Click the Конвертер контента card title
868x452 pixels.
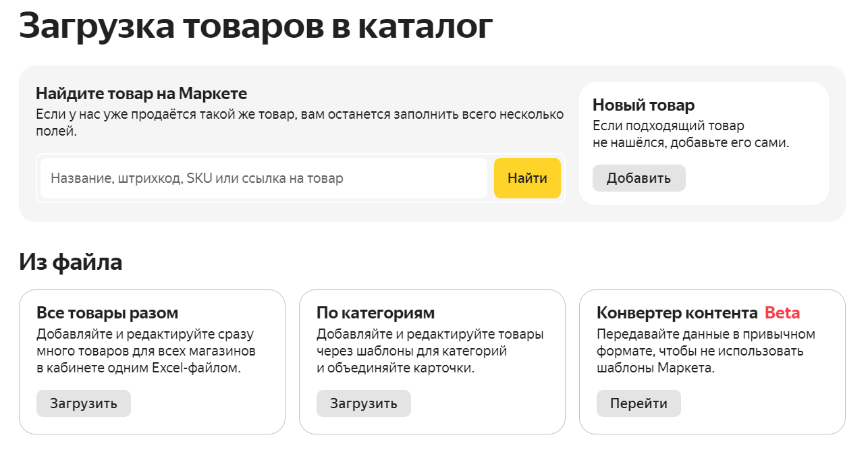pos(676,313)
